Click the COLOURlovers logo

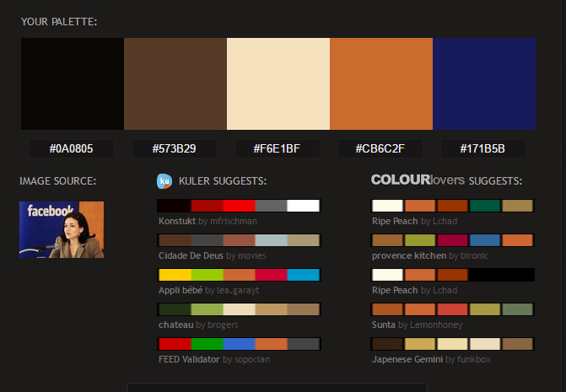418,180
